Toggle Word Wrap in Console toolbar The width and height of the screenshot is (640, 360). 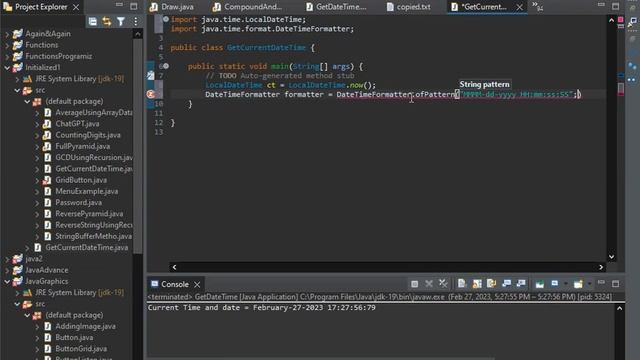point(491,284)
